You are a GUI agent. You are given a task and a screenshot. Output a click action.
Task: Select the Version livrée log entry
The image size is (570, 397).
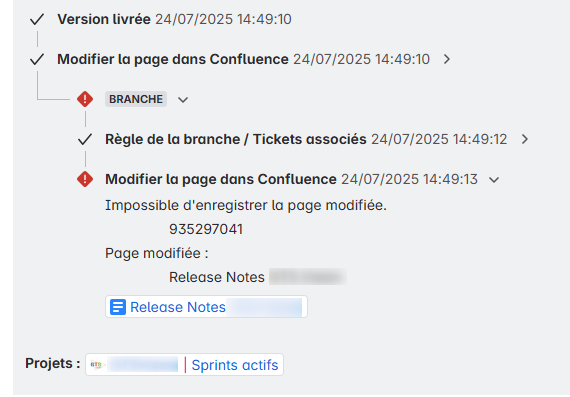pyautogui.click(x=104, y=19)
